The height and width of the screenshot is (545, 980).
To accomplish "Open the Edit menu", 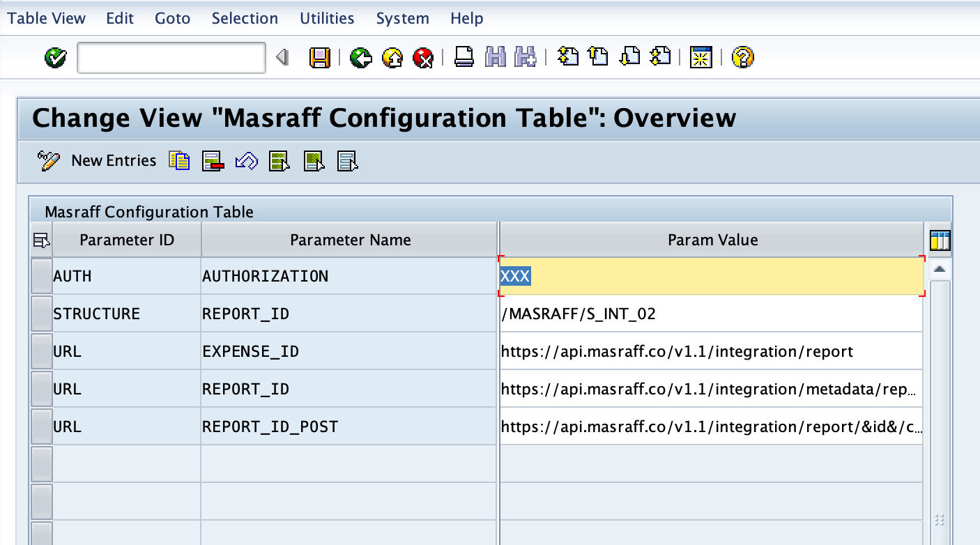I will [120, 19].
